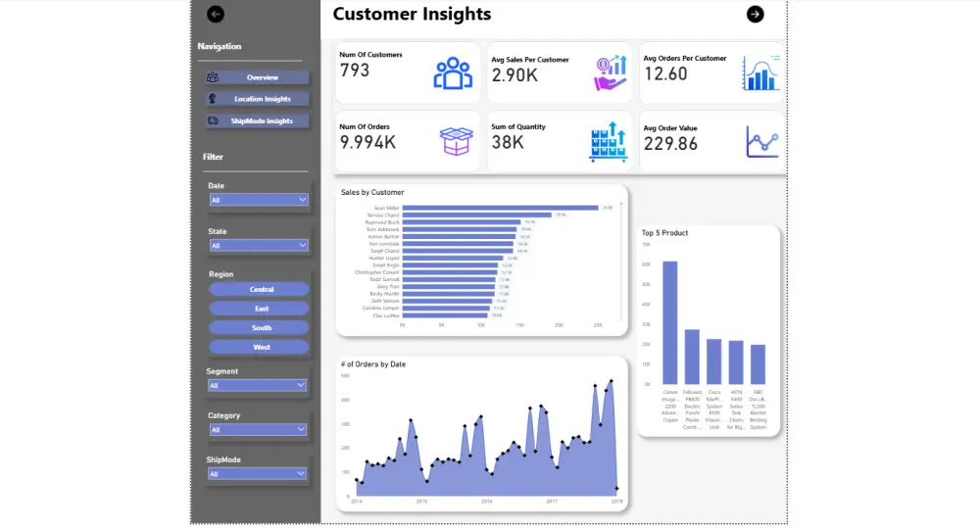Select the Hunter Lopez bar

(x=453, y=258)
